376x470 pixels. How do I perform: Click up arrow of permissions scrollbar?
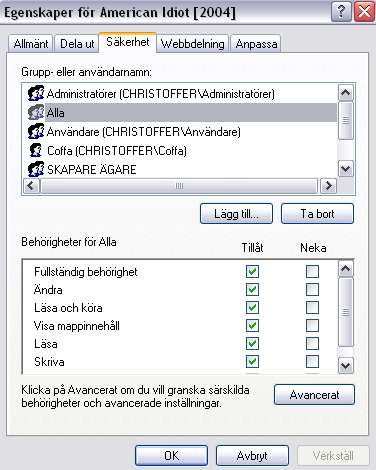(346, 268)
